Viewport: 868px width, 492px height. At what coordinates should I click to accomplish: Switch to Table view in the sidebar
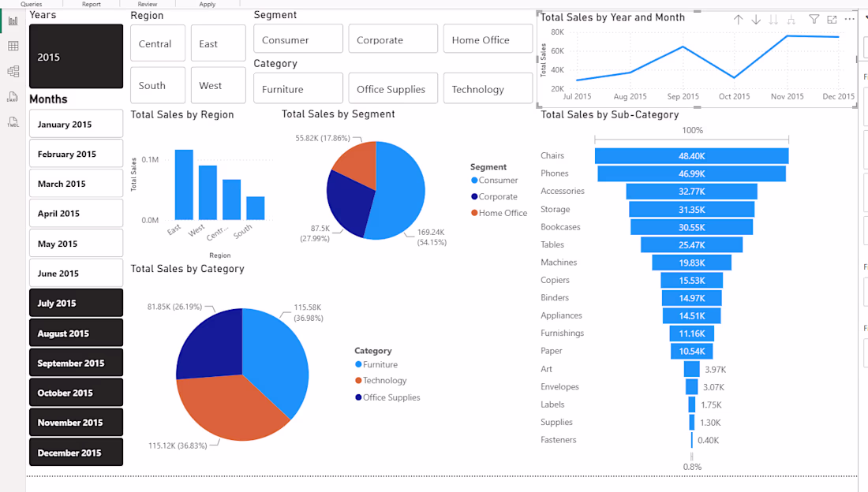pyautogui.click(x=13, y=46)
